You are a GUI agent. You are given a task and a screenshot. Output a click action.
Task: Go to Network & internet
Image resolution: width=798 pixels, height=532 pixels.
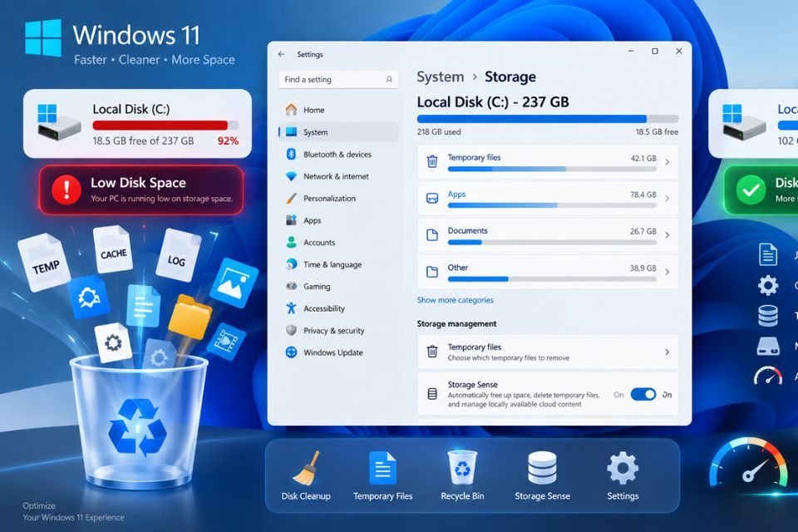338,176
